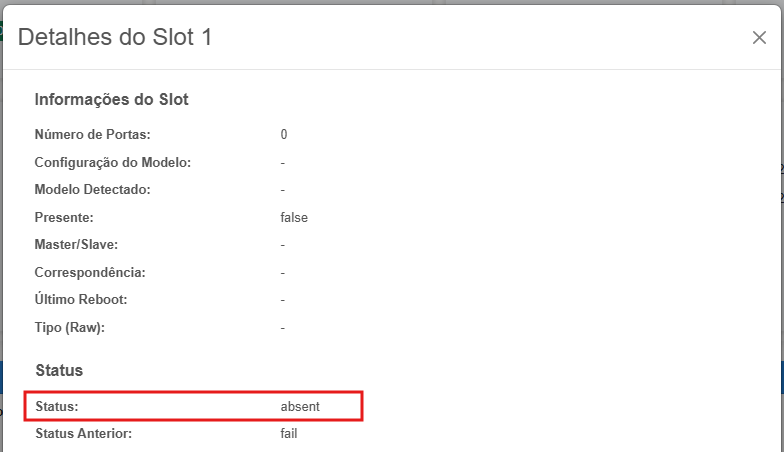
Task: Click the 'Detalhes do Slot 1' title
Action: 115,38
